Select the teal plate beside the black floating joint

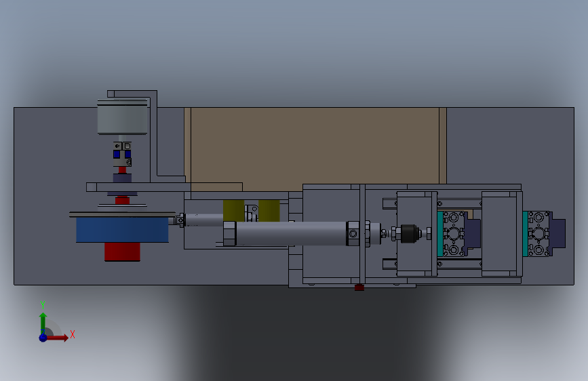(440, 234)
